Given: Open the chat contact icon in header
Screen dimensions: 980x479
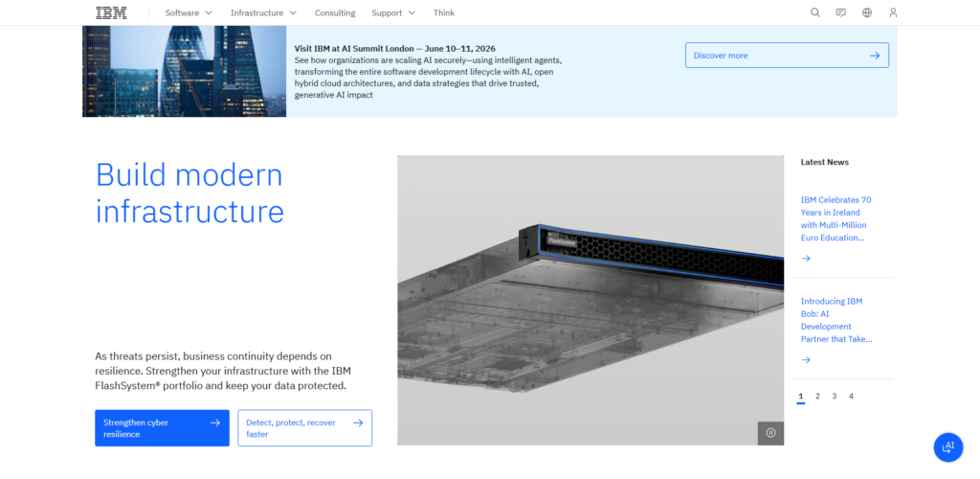Looking at the screenshot, I should 840,12.
